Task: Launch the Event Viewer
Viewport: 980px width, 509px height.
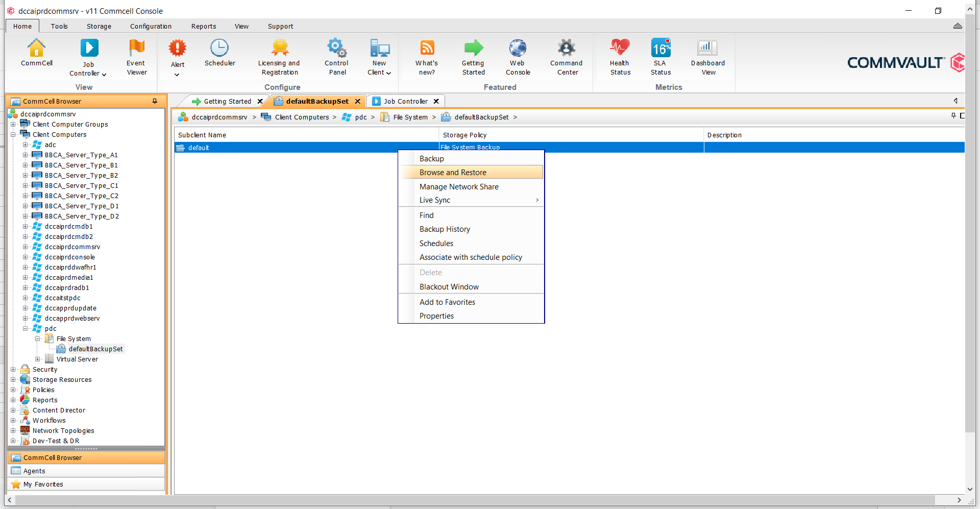Action: (136, 48)
